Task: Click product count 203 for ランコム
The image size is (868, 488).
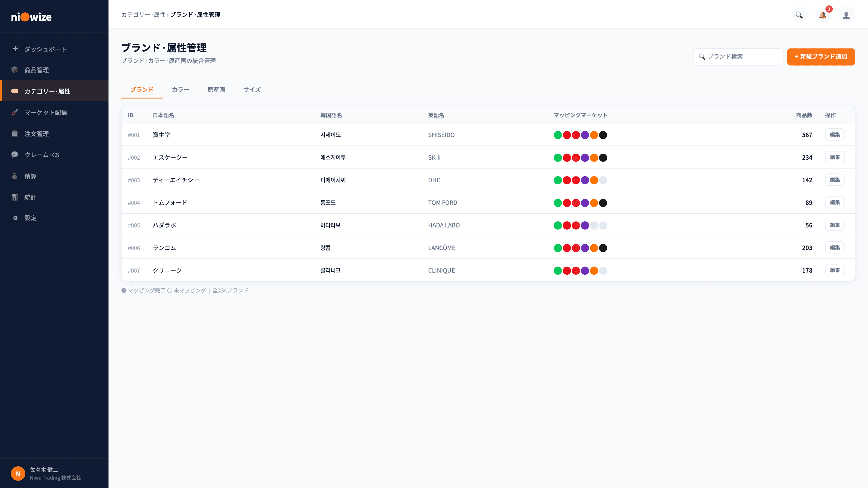Action: click(807, 248)
